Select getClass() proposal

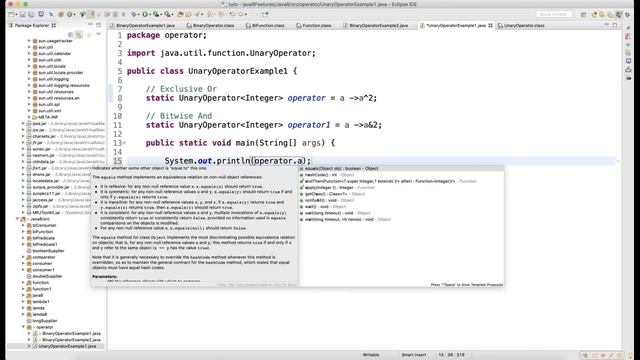pos(402,194)
